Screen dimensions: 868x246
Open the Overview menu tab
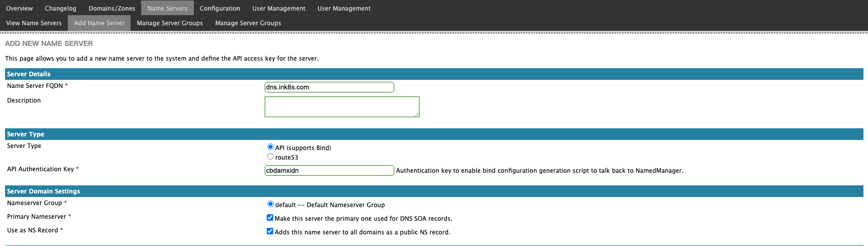(x=19, y=8)
